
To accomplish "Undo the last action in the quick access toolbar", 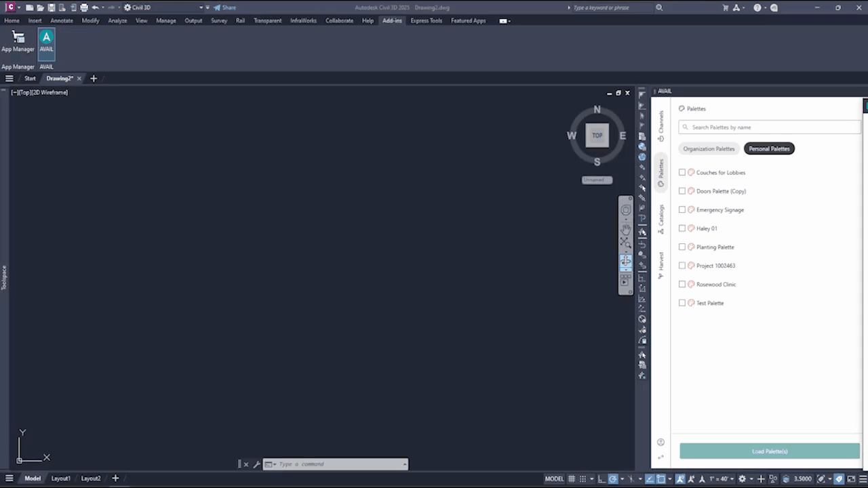I will 95,7.
